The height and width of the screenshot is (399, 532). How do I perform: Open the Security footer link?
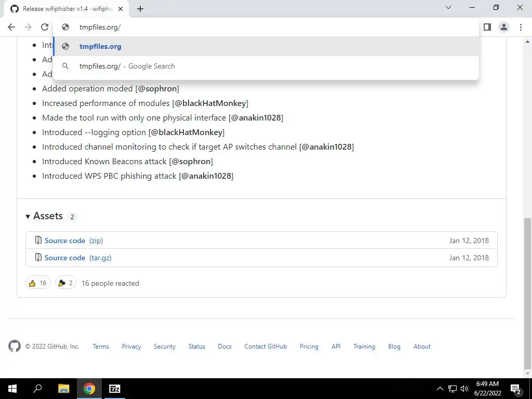(x=165, y=347)
